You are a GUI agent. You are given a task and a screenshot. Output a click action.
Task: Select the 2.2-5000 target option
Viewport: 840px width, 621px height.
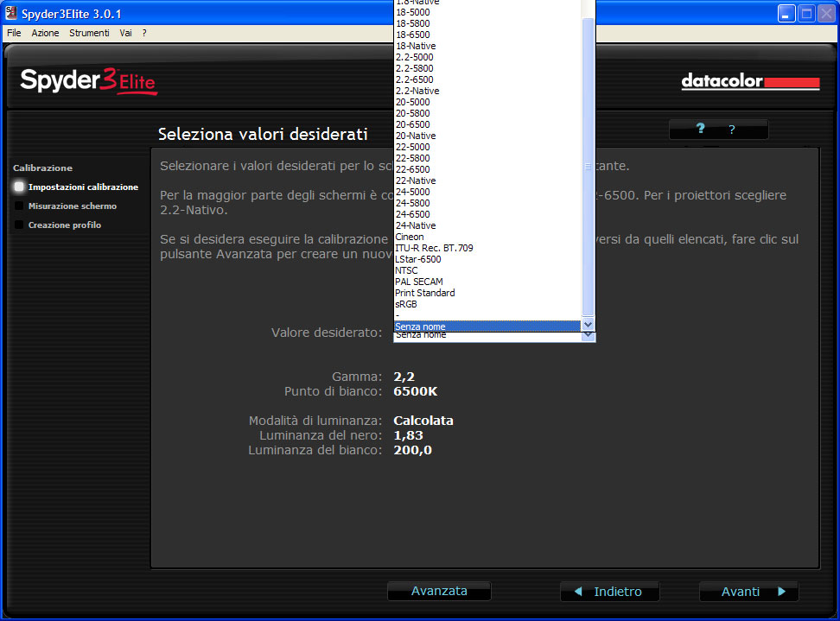pyautogui.click(x=487, y=57)
